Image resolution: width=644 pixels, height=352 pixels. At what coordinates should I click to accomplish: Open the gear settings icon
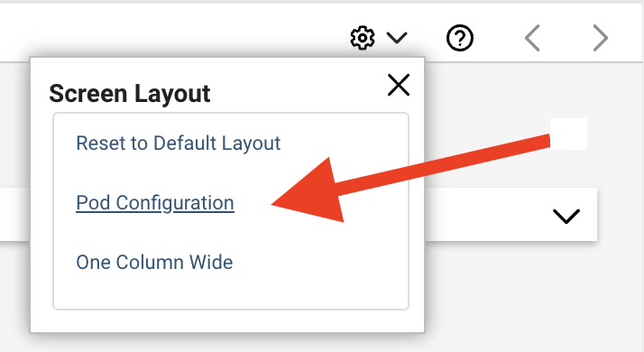tap(363, 38)
